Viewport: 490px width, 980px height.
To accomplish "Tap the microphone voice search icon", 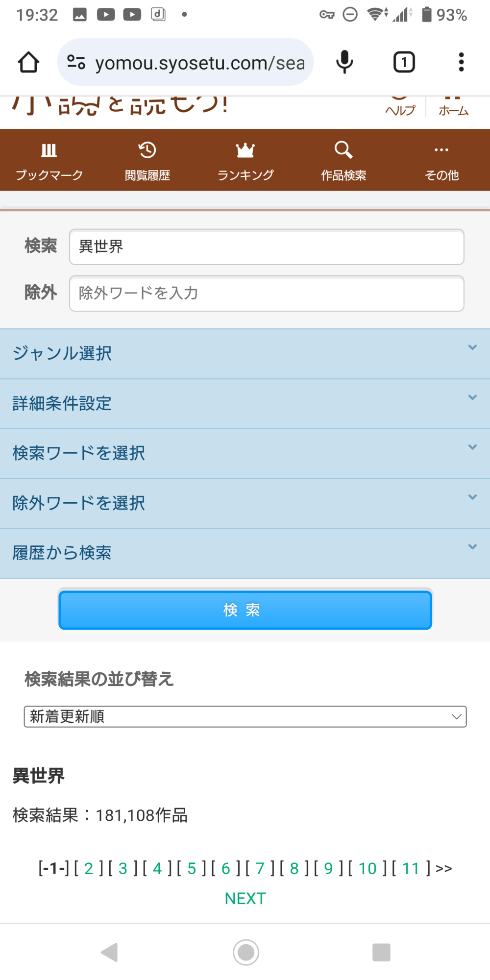I will pos(344,62).
